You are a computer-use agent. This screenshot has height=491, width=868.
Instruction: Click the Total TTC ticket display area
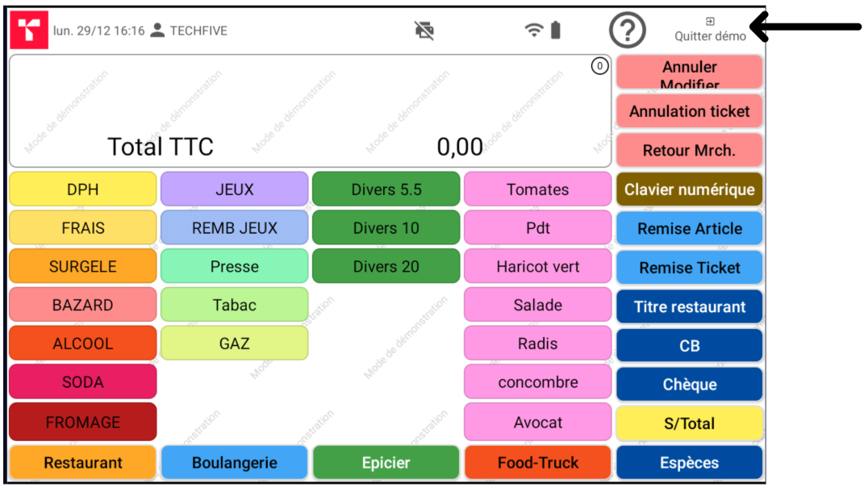tap(310, 111)
